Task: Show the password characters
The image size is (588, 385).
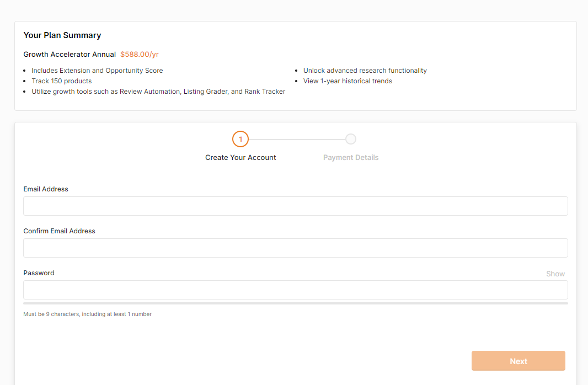Action: 555,274
